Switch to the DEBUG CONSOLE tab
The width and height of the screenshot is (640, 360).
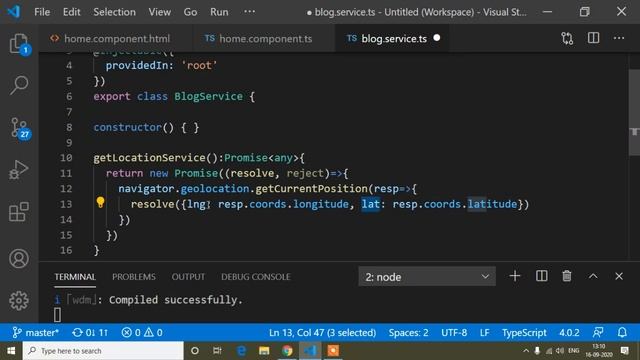pos(256,277)
